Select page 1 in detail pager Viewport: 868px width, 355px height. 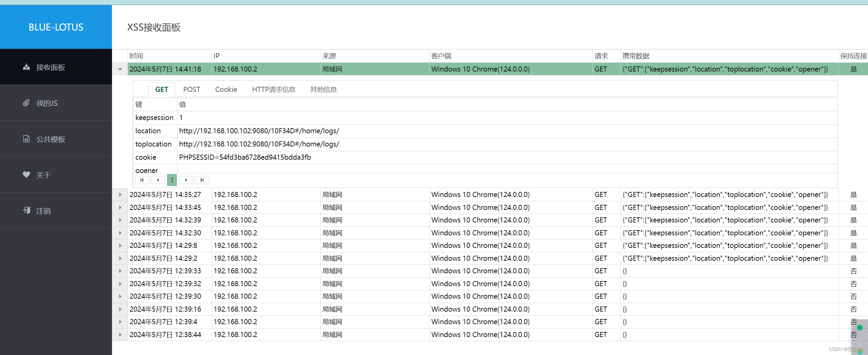pos(172,180)
